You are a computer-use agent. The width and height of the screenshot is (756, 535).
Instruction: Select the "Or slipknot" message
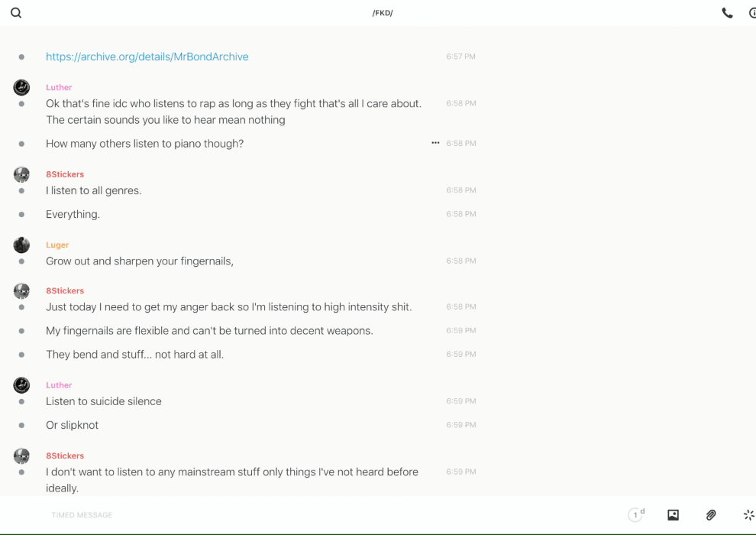tap(72, 425)
